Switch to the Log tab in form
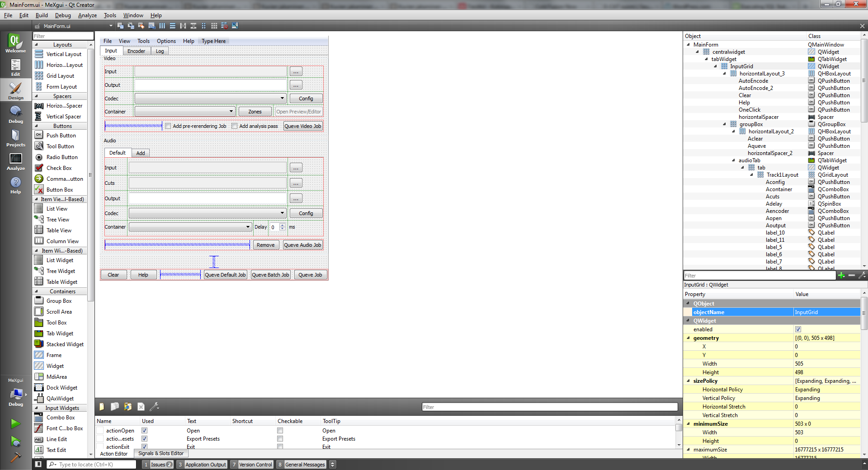 (160, 51)
